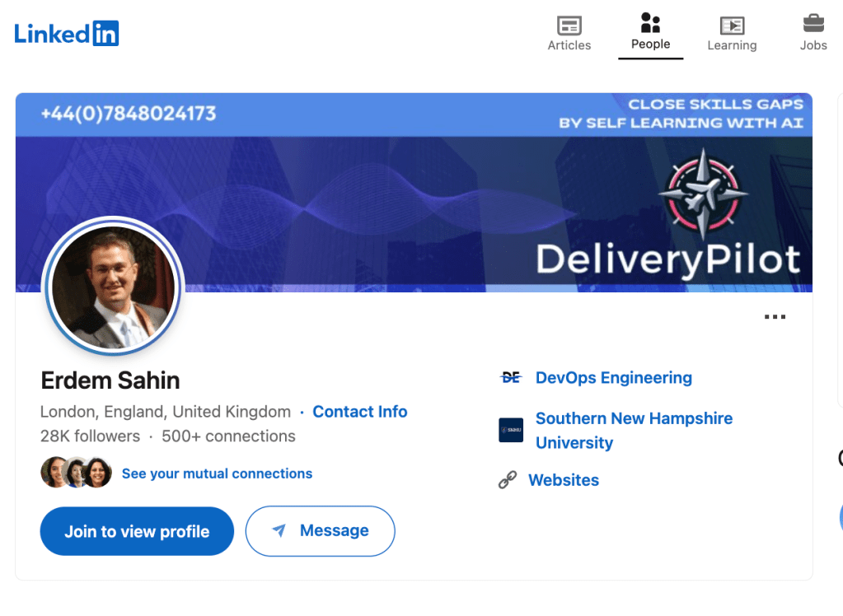Image resolution: width=843 pixels, height=616 pixels.
Task: Click the DeliveryPilot compass logo in banner
Action: coord(703,194)
